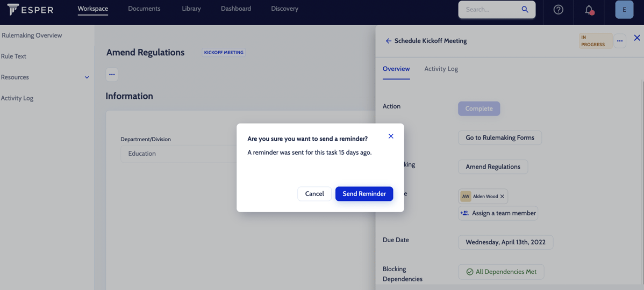Open the help question mark icon
This screenshot has height=290, width=644.
tap(558, 9)
